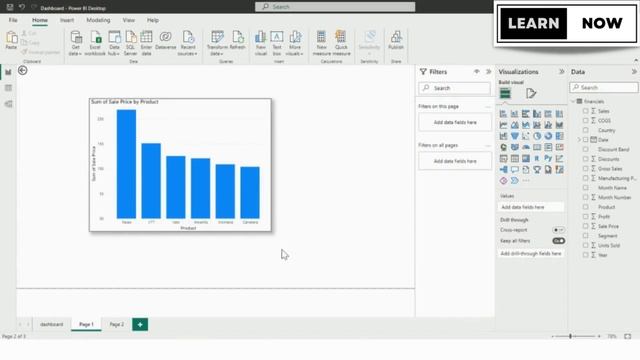Open the Format visual tab icon
The height and width of the screenshot is (360, 640).
531,93
